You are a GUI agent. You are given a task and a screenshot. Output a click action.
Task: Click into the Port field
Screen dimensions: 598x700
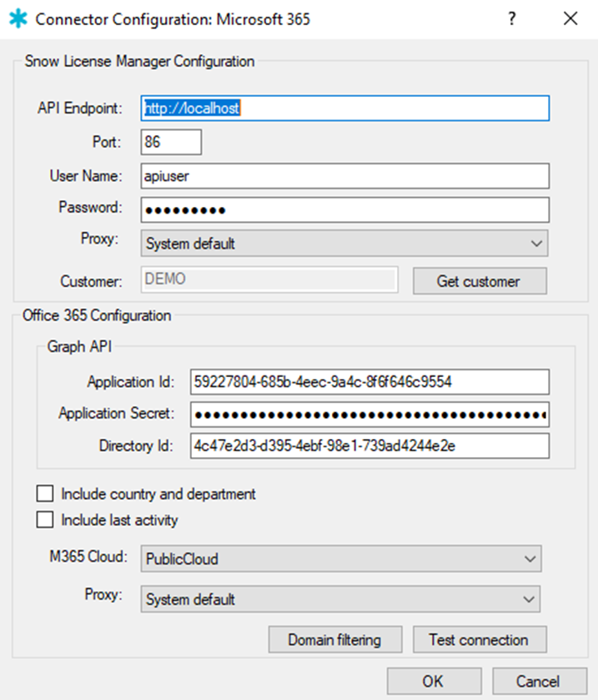click(x=171, y=142)
